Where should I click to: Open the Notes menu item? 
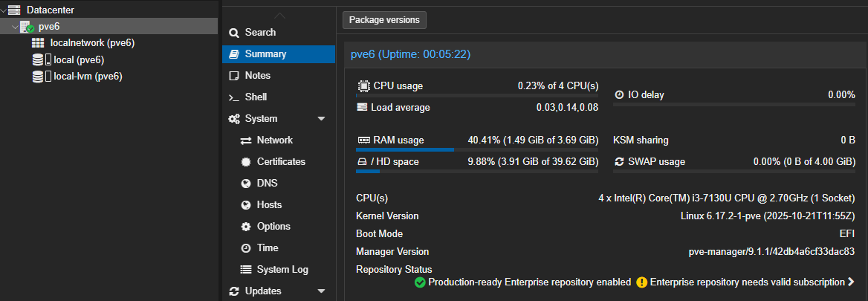[x=257, y=76]
